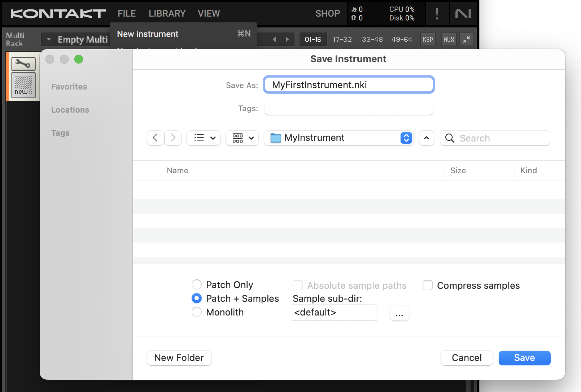
Task: Open the grid grouping options dropdown
Action: tap(242, 138)
